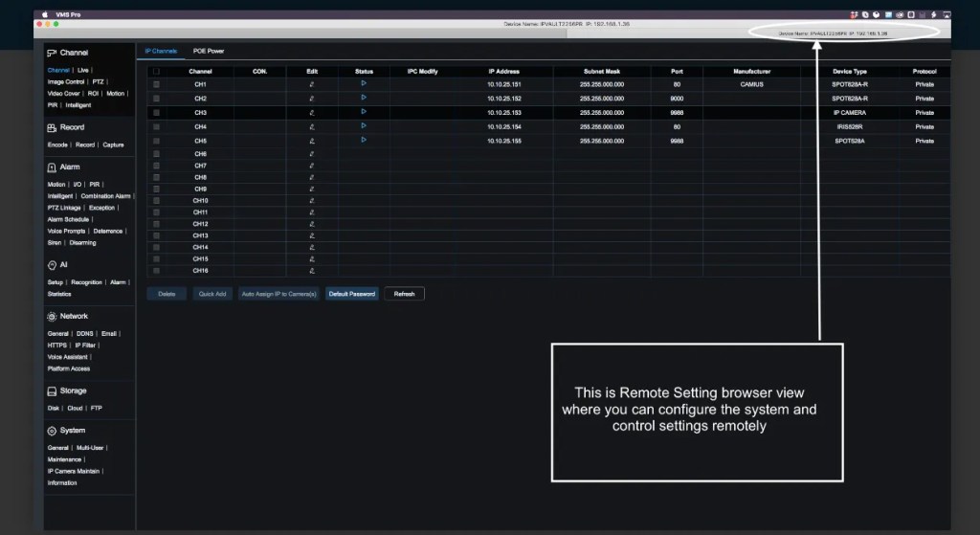Tick the checkbox for channel CH1
This screenshot has width=980, height=535.
coord(157,84)
